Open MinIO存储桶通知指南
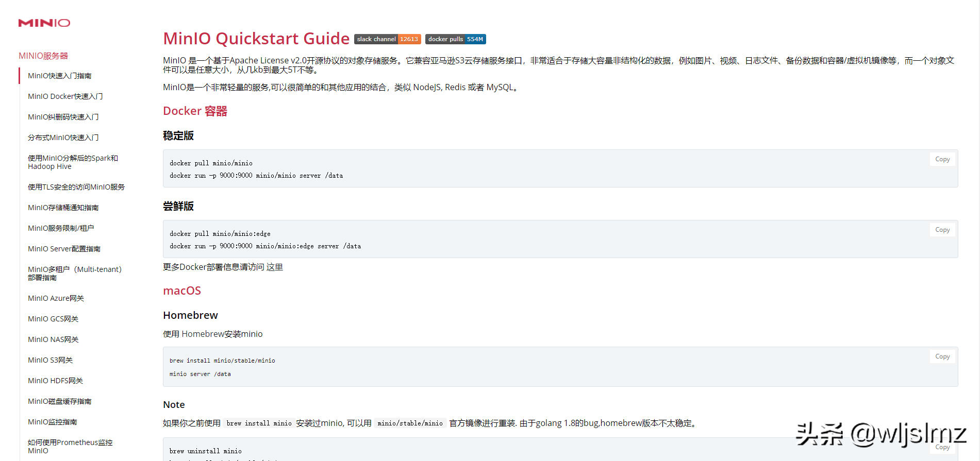This screenshot has width=980, height=461. click(x=63, y=208)
